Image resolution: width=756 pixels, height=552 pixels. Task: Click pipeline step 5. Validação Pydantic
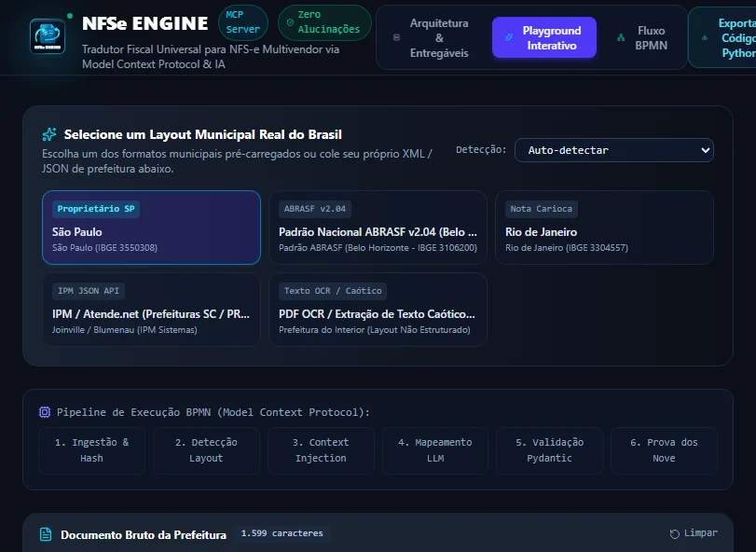click(x=550, y=450)
